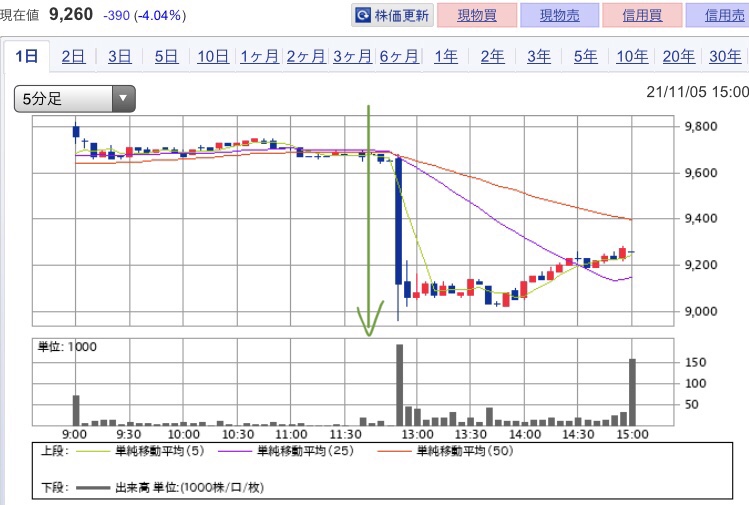This screenshot has height=505, width=749.
Task: Click the current price 9,260 value
Action: tap(71, 14)
